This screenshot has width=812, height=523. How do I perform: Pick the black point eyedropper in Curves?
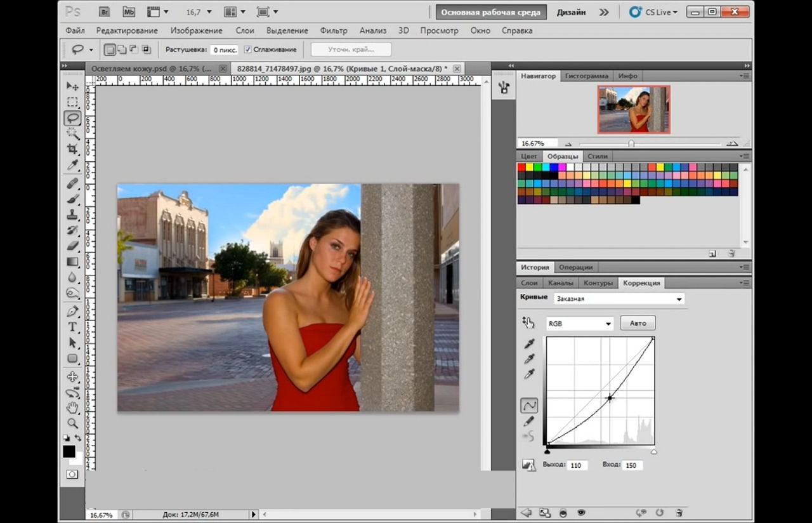tap(528, 344)
